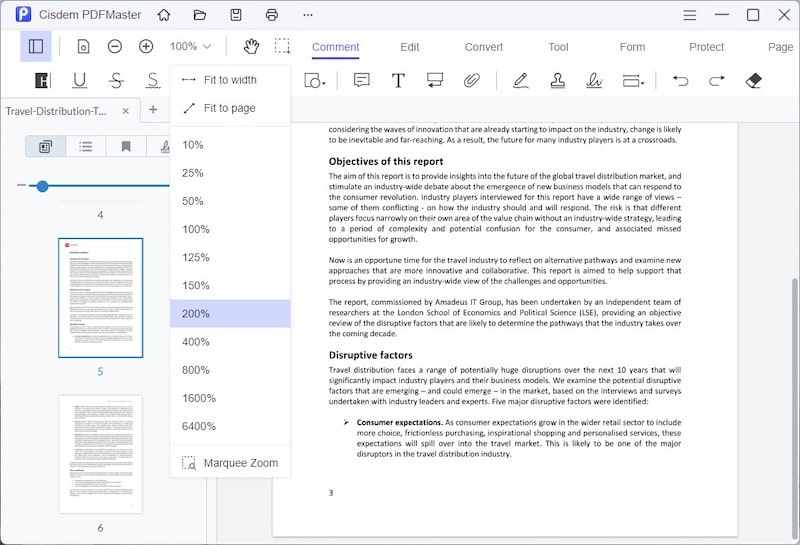Image resolution: width=800 pixels, height=545 pixels.
Task: Set zoom to 800%
Action: coord(230,370)
